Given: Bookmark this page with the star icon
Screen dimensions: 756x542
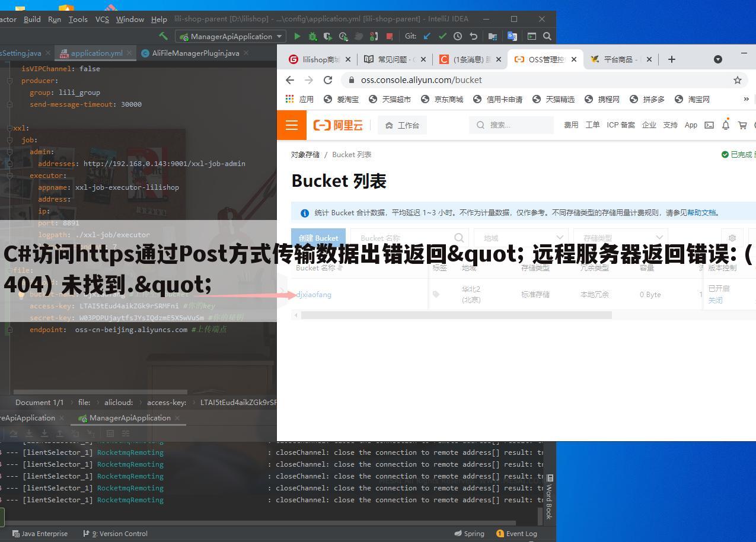Looking at the screenshot, I should (x=738, y=80).
